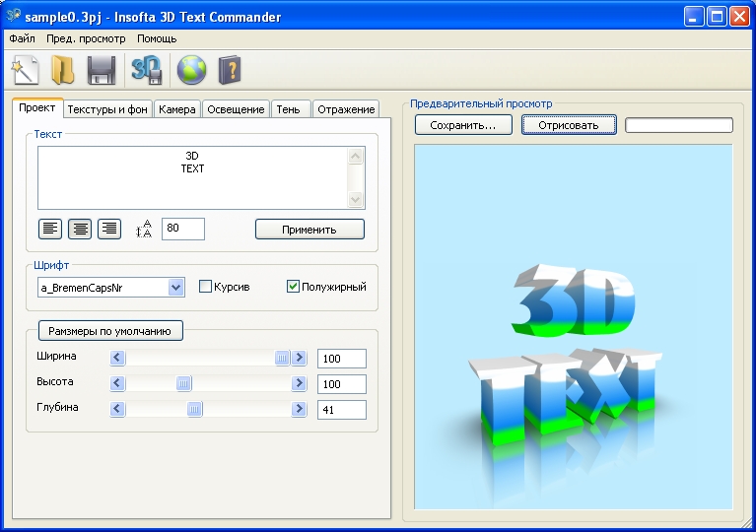The image size is (756, 532).
Task: Align text center
Action: 80,229
